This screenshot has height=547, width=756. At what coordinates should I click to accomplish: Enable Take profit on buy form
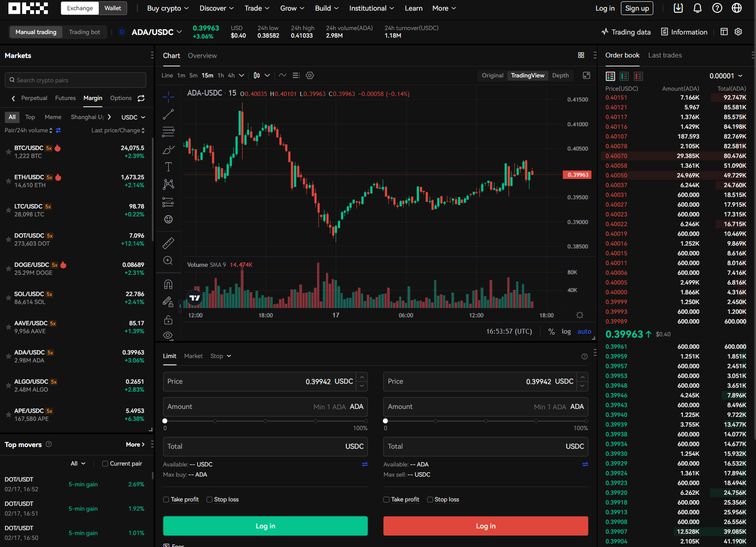pyautogui.click(x=166, y=500)
